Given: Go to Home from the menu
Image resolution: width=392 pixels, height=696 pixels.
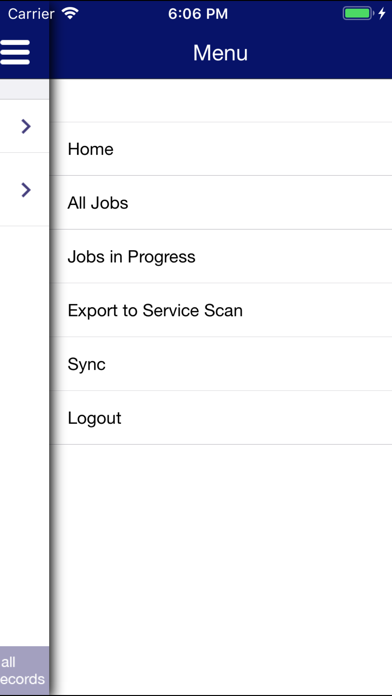Looking at the screenshot, I should tap(221, 149).
